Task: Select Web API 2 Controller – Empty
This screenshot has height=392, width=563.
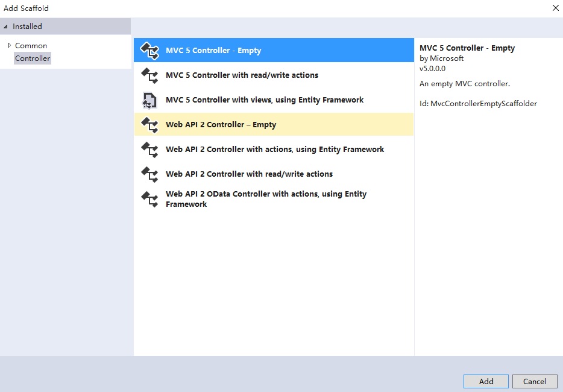Action: coord(274,125)
